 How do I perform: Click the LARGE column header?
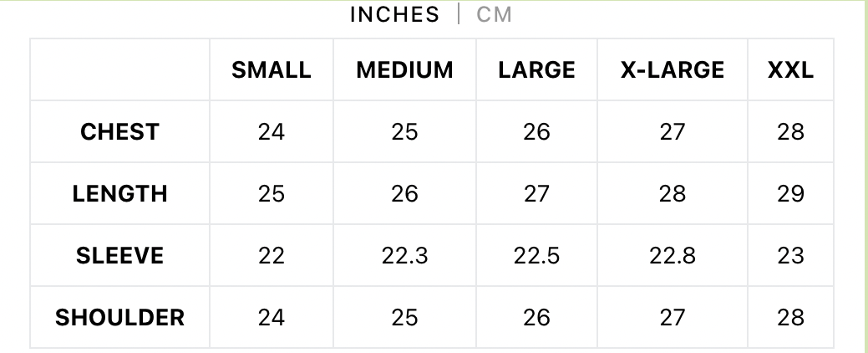pyautogui.click(x=536, y=69)
